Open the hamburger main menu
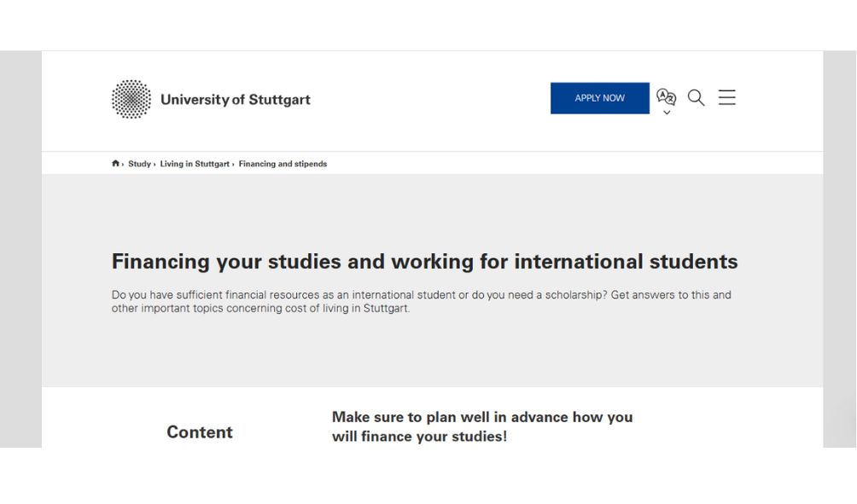 [727, 97]
